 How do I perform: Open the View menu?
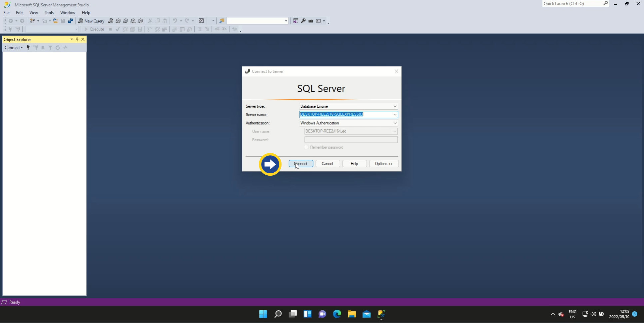(34, 13)
